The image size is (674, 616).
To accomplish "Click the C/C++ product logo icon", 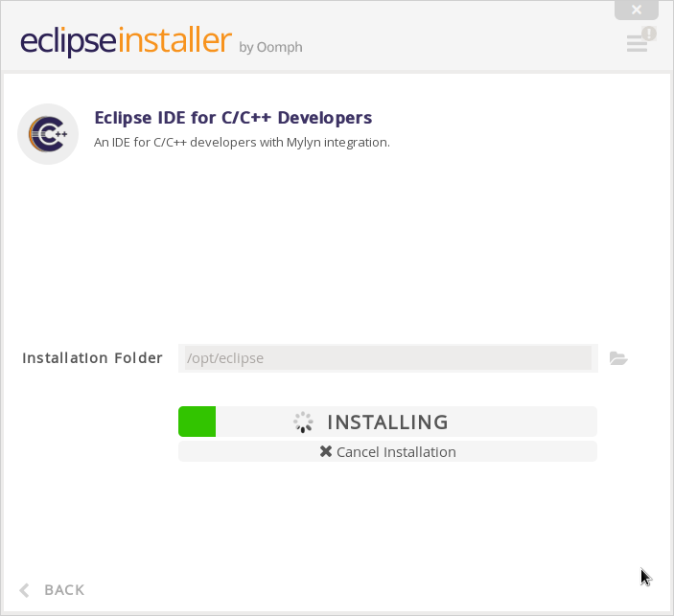I will coord(48,134).
